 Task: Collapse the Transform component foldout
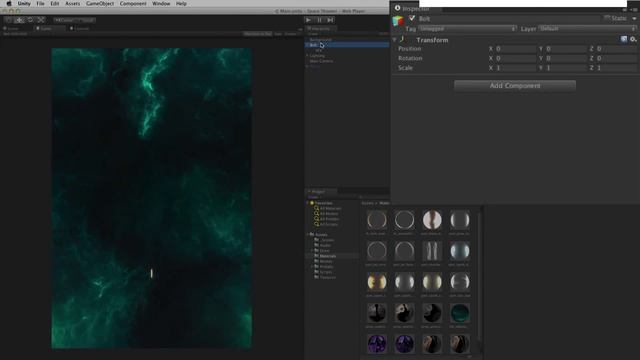[395, 40]
